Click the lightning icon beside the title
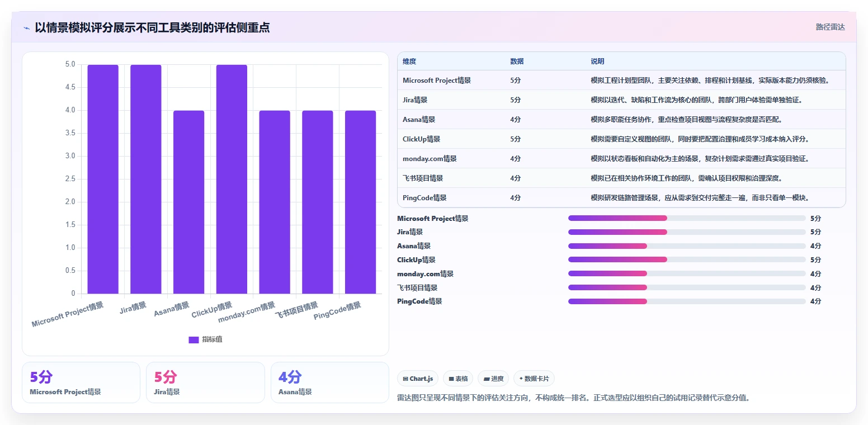The image size is (868, 425). pos(27,27)
